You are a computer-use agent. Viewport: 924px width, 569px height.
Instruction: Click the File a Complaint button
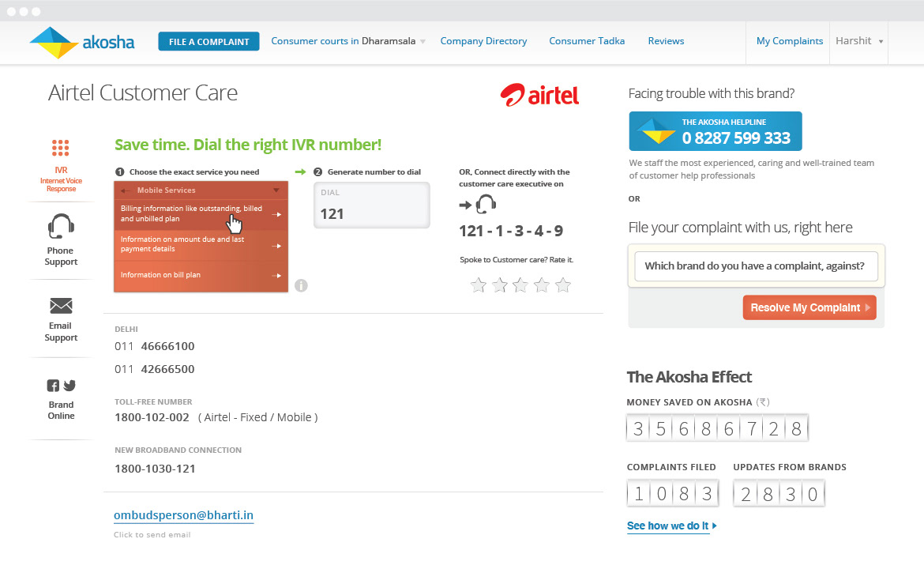point(208,42)
